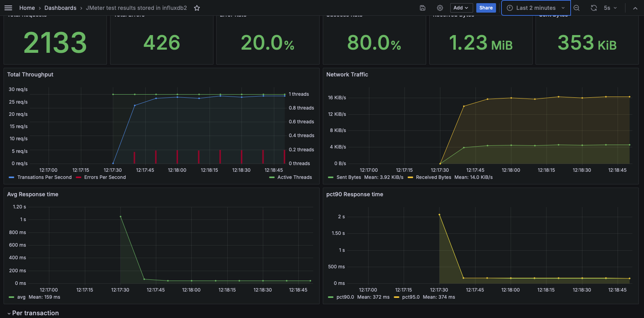Mark dashboard as favorite with star icon
Image resolution: width=644 pixels, height=318 pixels.
(x=197, y=8)
